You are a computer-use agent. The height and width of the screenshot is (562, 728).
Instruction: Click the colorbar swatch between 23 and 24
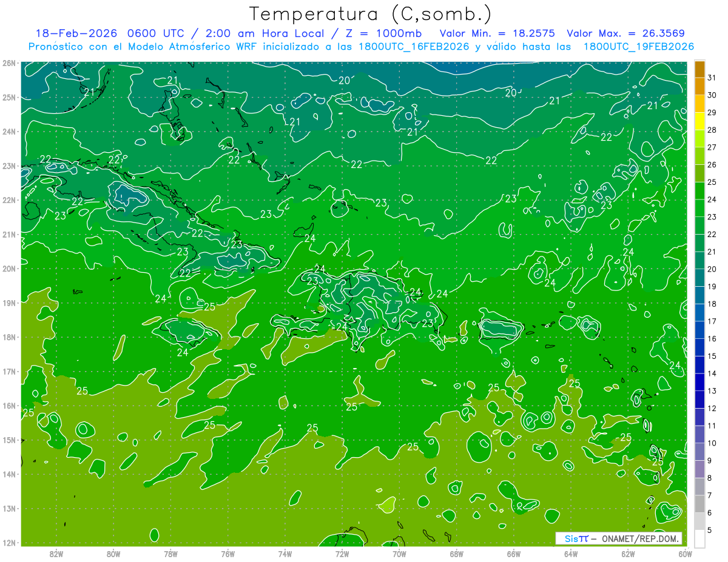(x=699, y=208)
